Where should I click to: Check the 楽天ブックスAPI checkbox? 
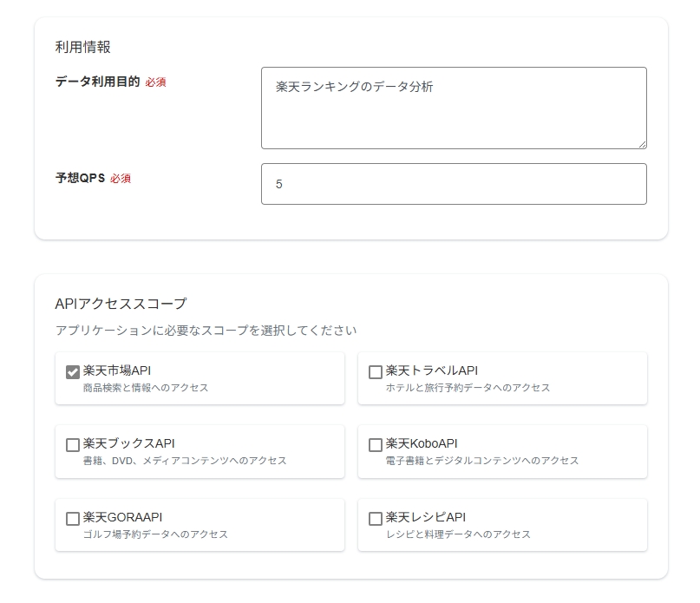(73, 444)
